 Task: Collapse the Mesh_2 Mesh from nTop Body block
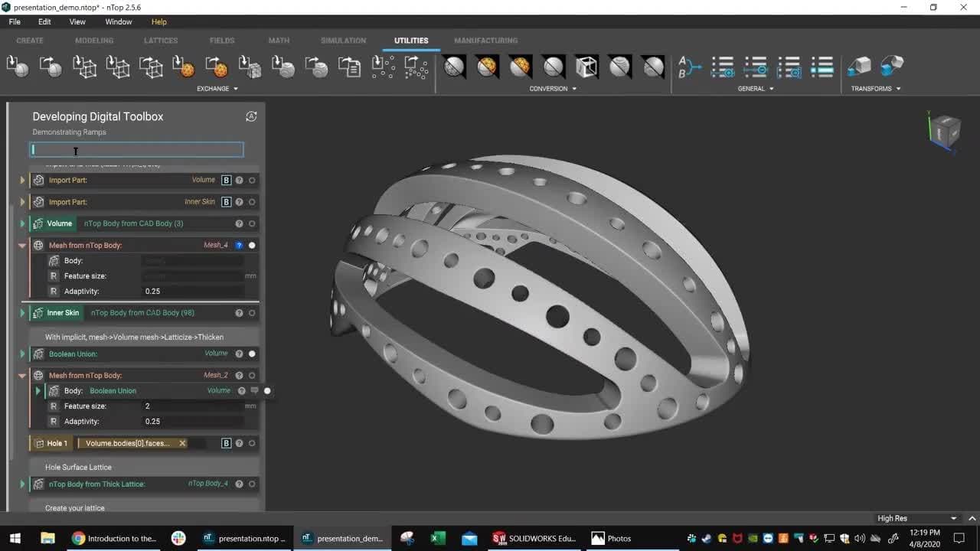tap(22, 376)
